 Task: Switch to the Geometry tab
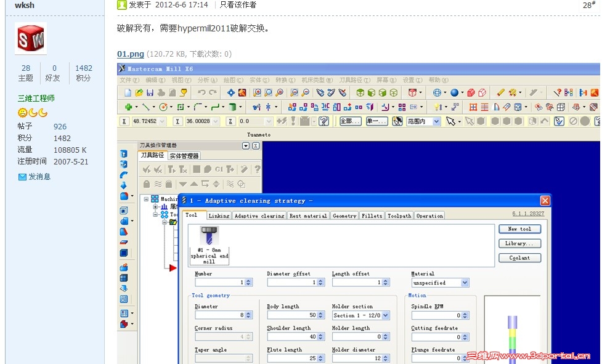344,216
